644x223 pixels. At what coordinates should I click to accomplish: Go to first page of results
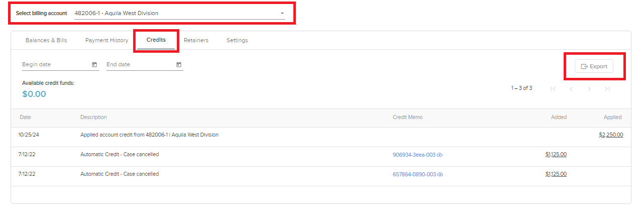(x=553, y=89)
